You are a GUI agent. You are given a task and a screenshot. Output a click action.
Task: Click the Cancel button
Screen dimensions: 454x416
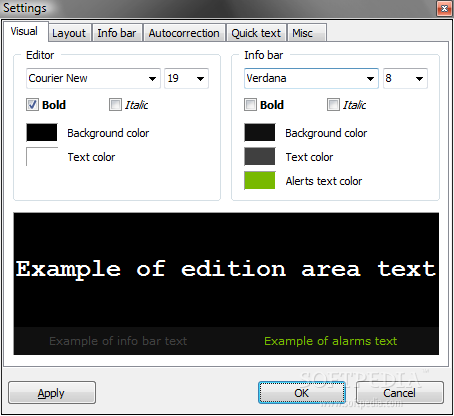pos(400,393)
